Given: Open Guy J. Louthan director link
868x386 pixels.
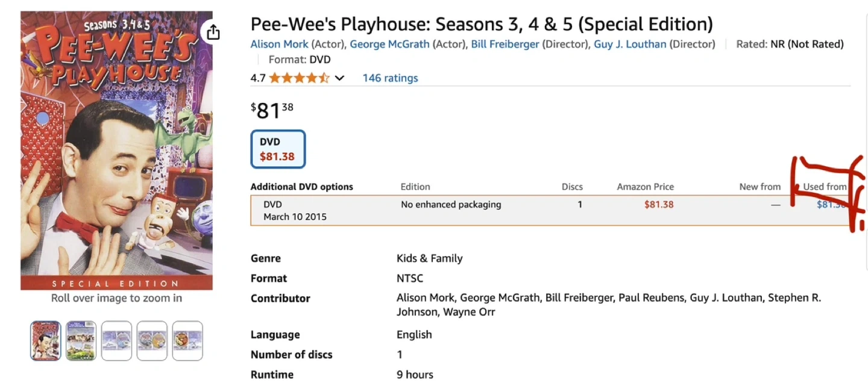Looking at the screenshot, I should click(x=630, y=44).
